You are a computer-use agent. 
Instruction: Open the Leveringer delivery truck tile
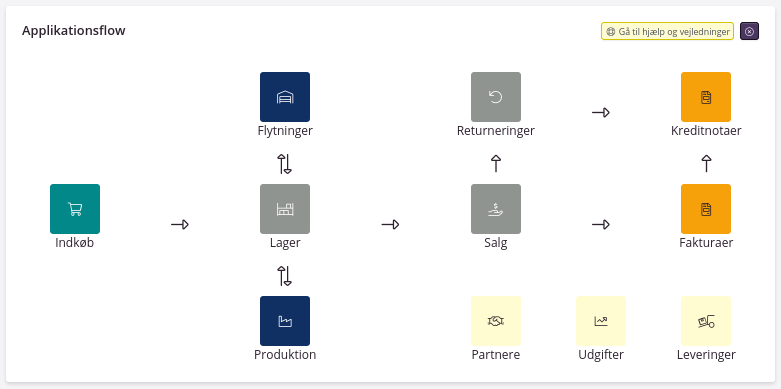pos(706,321)
